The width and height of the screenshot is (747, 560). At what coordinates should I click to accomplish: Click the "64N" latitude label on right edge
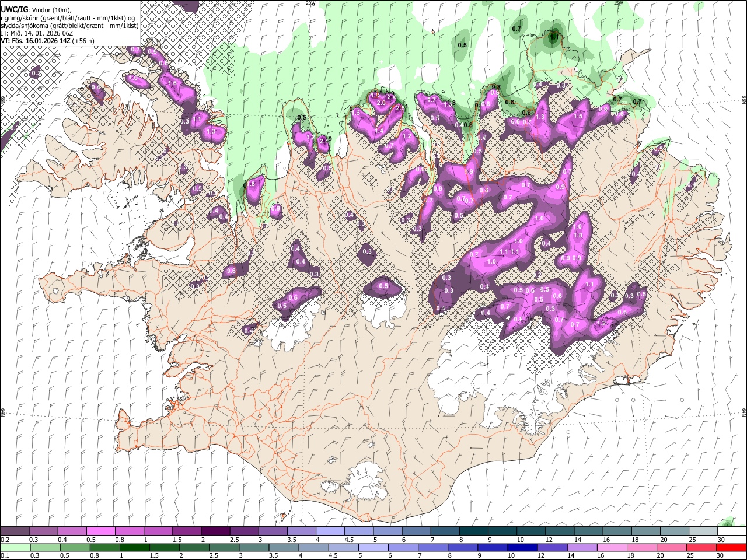744,412
